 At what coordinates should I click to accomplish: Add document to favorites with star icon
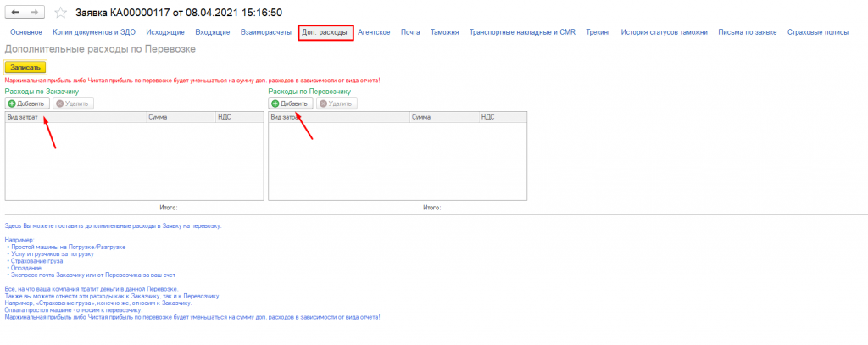pyautogui.click(x=60, y=12)
